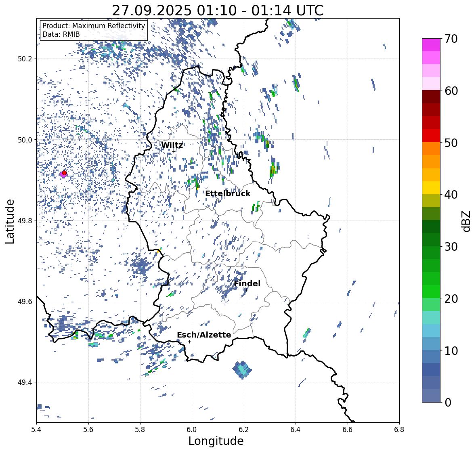This screenshot has height=451, width=476.
Task: Click the dBZ colorbar label
Action: [x=467, y=221]
